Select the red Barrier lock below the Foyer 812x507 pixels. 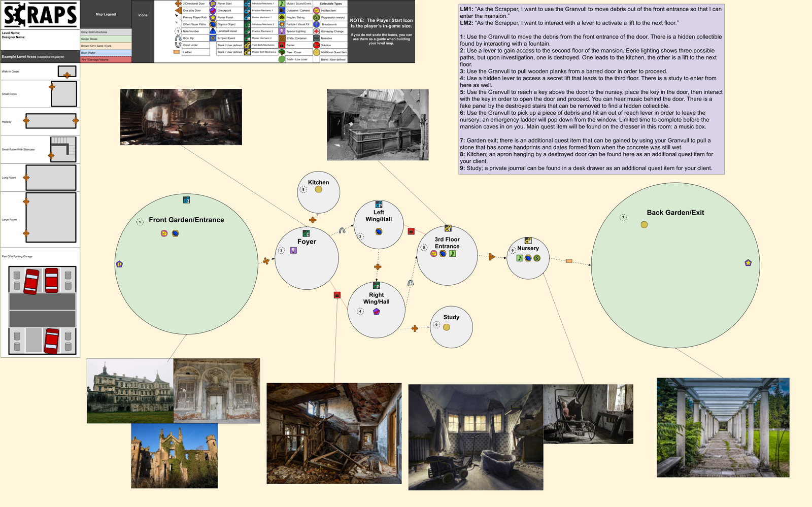[x=337, y=295]
